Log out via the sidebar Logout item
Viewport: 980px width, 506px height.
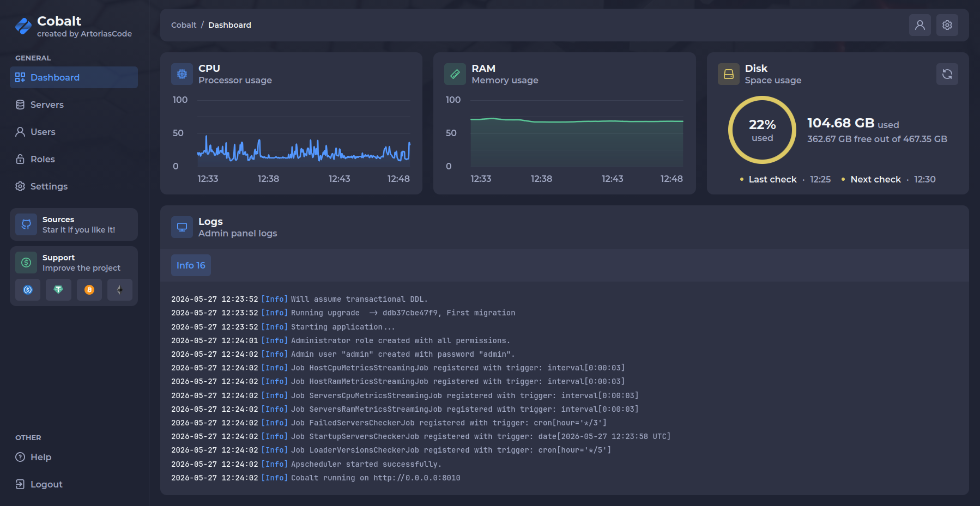click(74, 484)
